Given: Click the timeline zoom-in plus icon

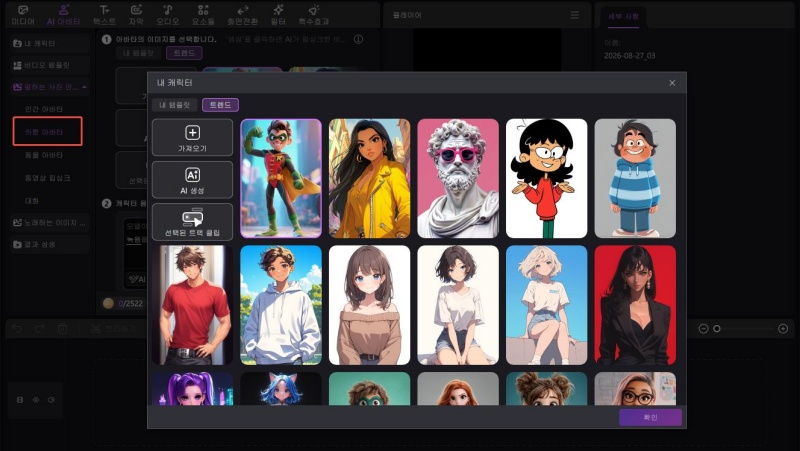Looking at the screenshot, I should pos(783,329).
